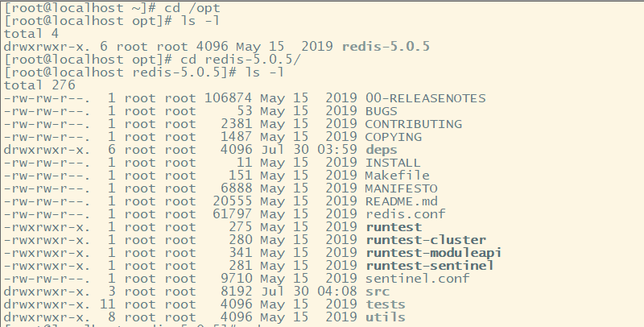Click the permissions string of runtest-cluster row

point(47,240)
